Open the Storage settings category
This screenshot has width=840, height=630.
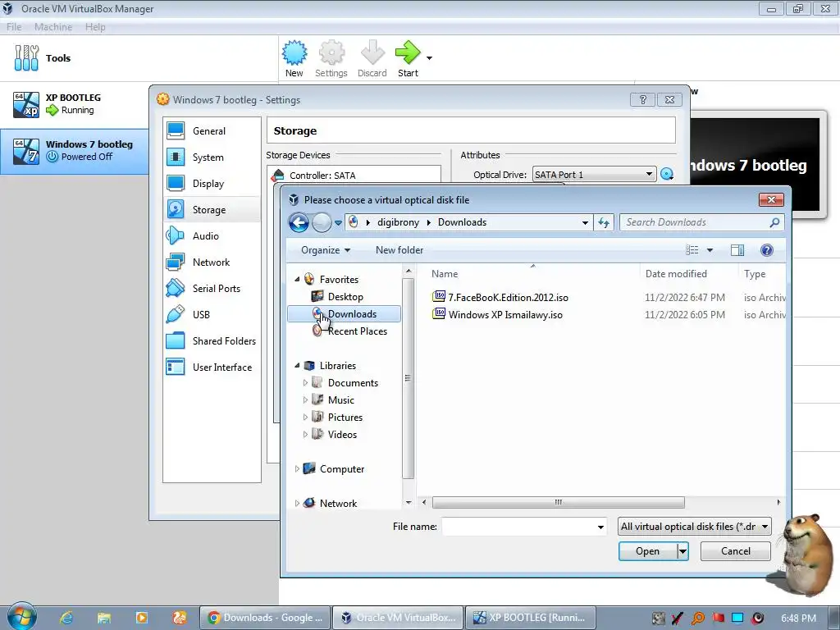pyautogui.click(x=212, y=209)
